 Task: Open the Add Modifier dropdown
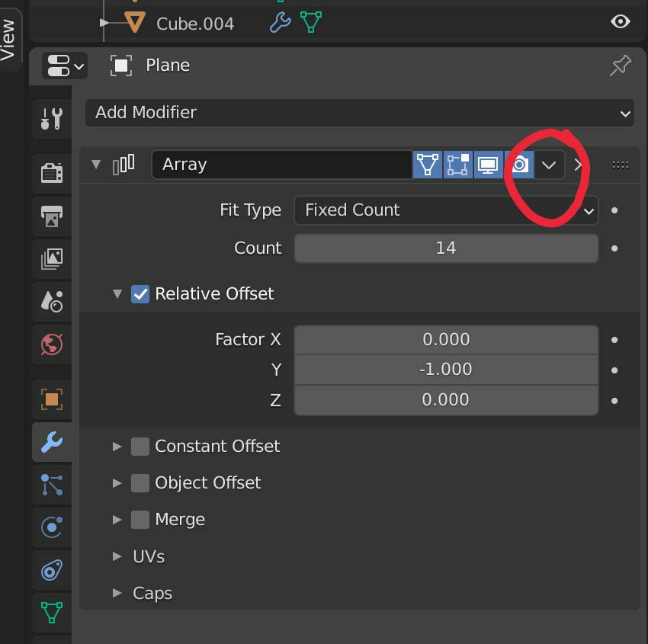(360, 112)
